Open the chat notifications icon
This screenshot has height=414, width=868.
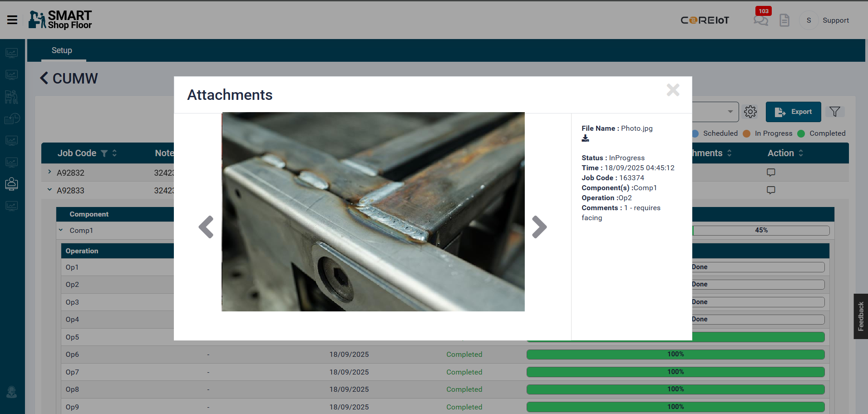pyautogui.click(x=760, y=20)
